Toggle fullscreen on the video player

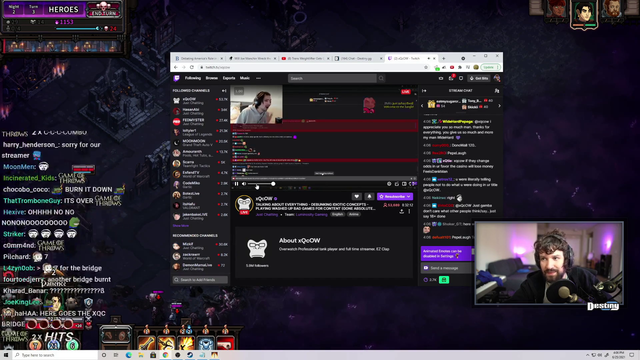[x=412, y=184]
